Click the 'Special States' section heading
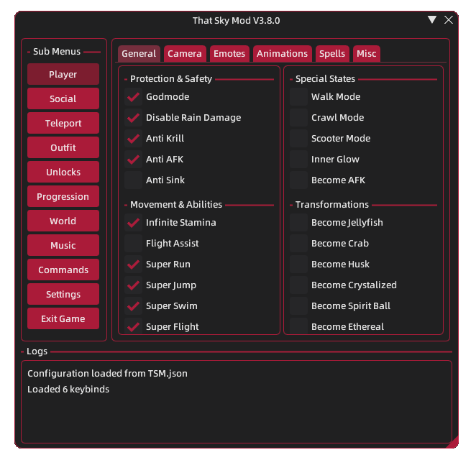476x460 pixels. [325, 79]
